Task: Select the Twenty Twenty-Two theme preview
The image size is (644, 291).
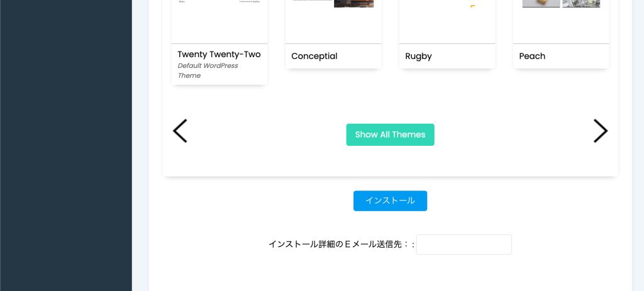Action: tap(219, 21)
